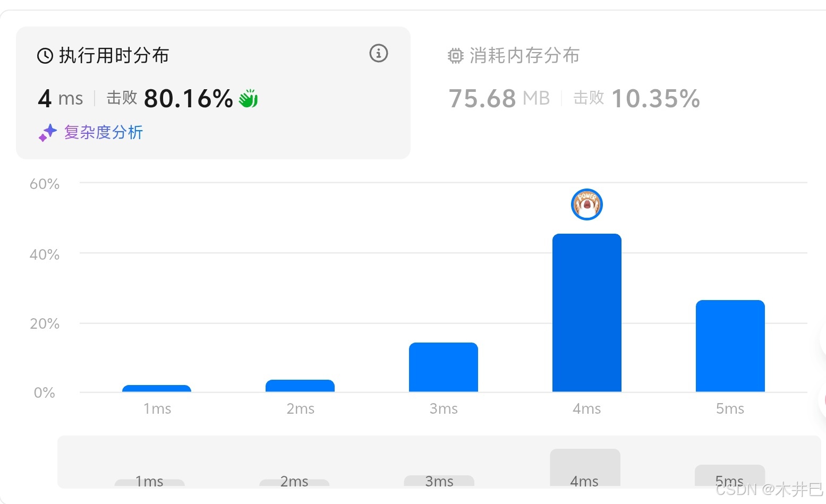Screen dimensions: 826x504
Task: Click the 4ms mini bar in range selector
Action: tap(585, 467)
